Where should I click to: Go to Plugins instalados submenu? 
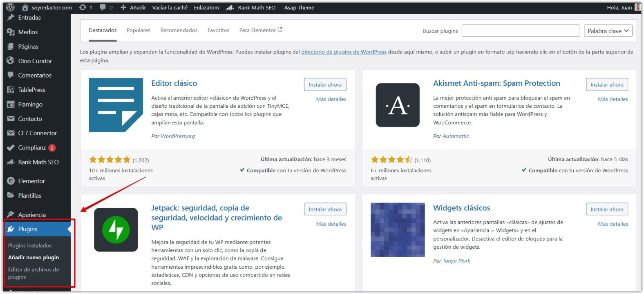pyautogui.click(x=30, y=245)
